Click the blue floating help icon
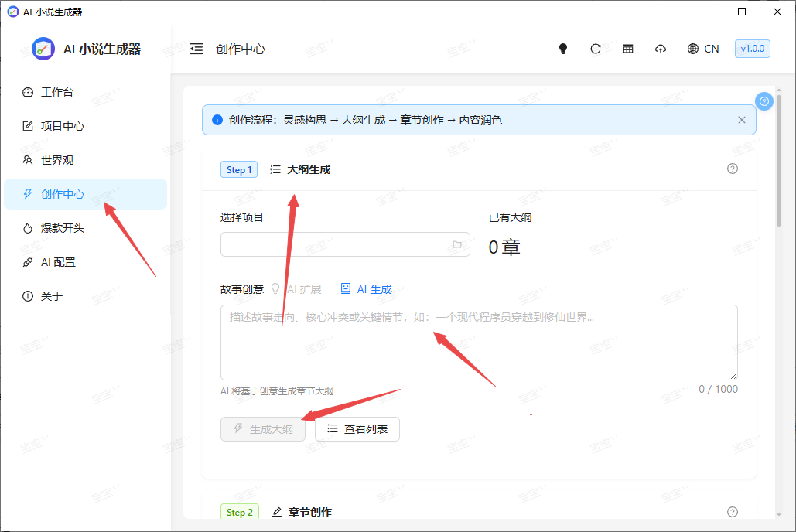The width and height of the screenshot is (796, 532). point(764,101)
